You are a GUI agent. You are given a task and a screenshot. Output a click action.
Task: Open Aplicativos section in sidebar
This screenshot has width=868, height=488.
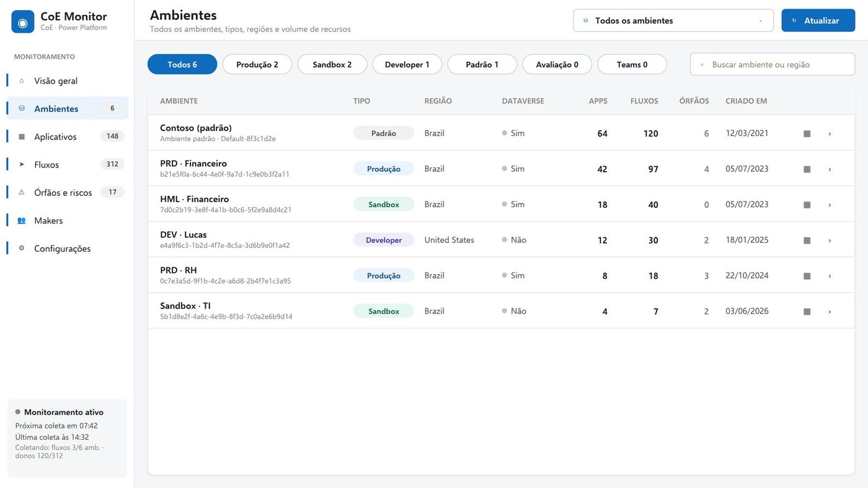[x=67, y=136]
